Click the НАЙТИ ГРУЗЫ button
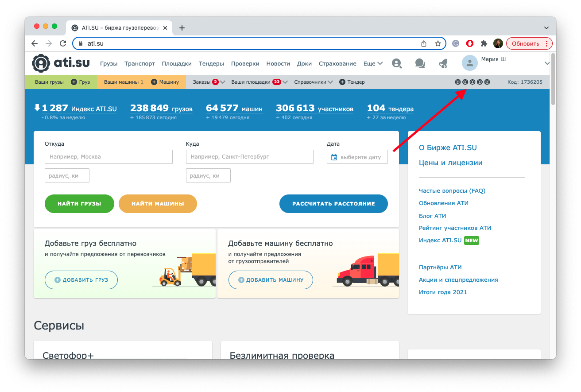This screenshot has width=581, height=392. 79,204
